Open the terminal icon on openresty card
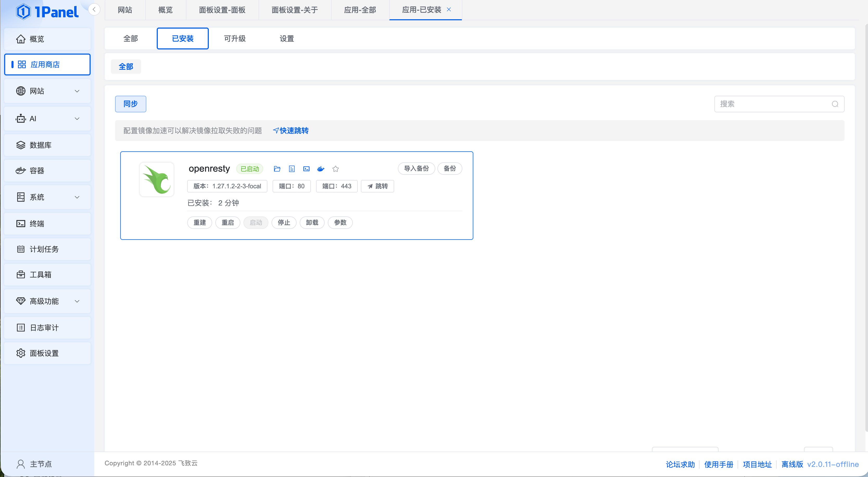 click(306, 169)
